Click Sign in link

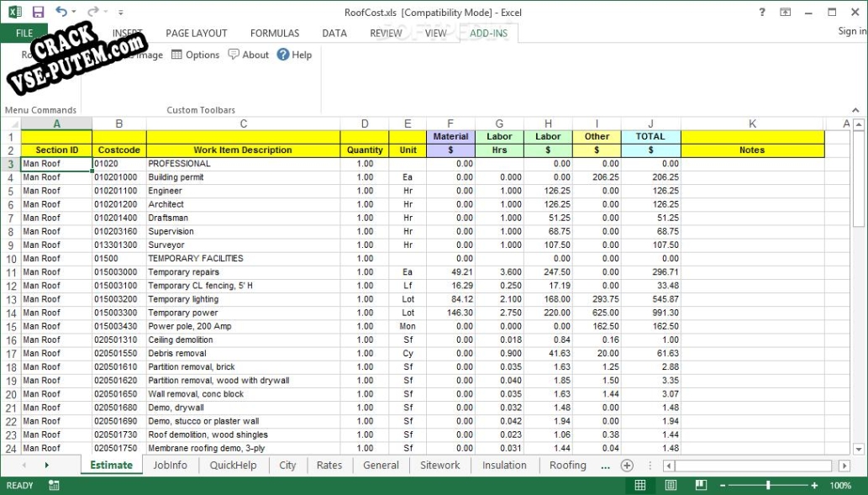852,31
